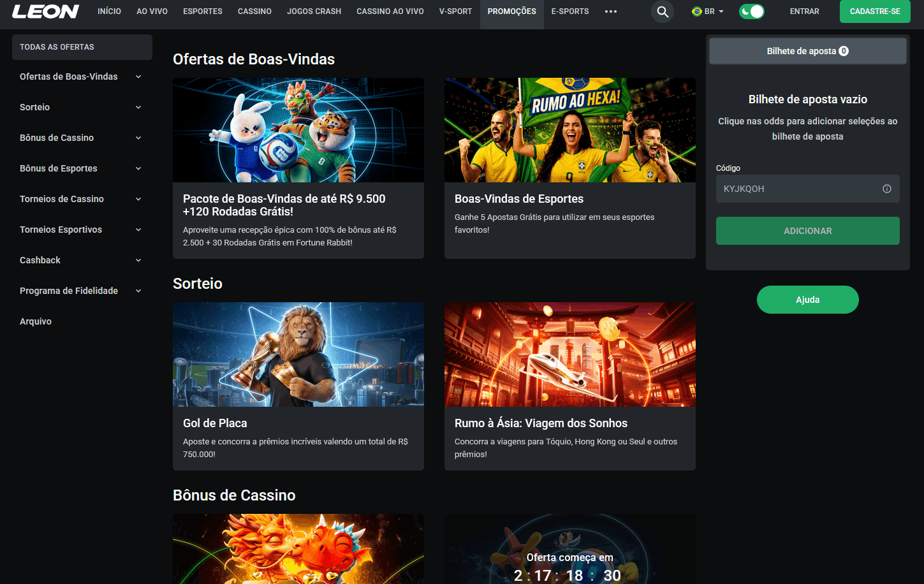The width and height of the screenshot is (924, 584).
Task: Click the ENTRAR login button
Action: point(805,11)
